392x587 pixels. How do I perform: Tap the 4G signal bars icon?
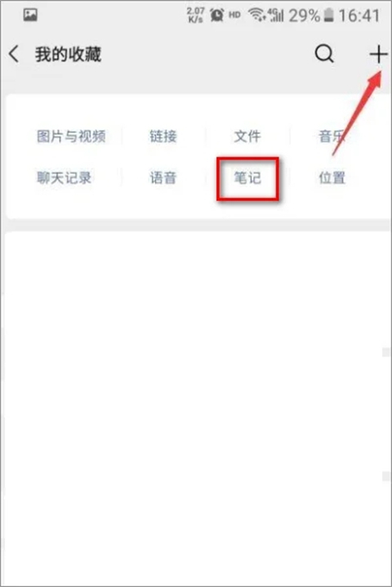(x=275, y=15)
